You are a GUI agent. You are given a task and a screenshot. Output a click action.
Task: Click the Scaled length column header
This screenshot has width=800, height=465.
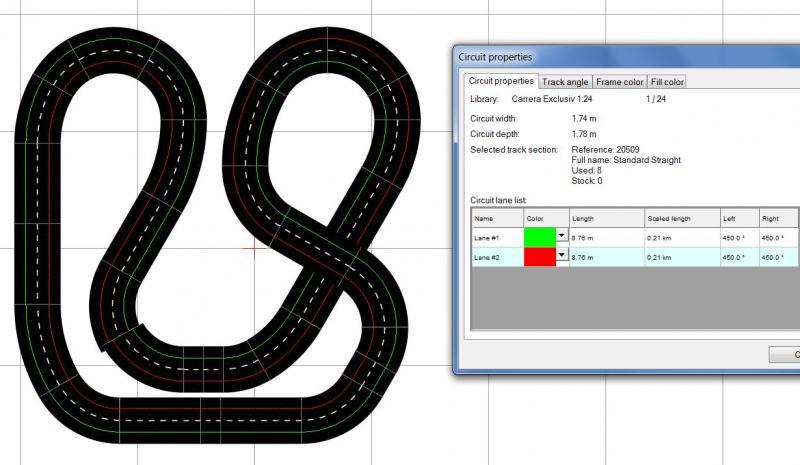click(x=681, y=218)
